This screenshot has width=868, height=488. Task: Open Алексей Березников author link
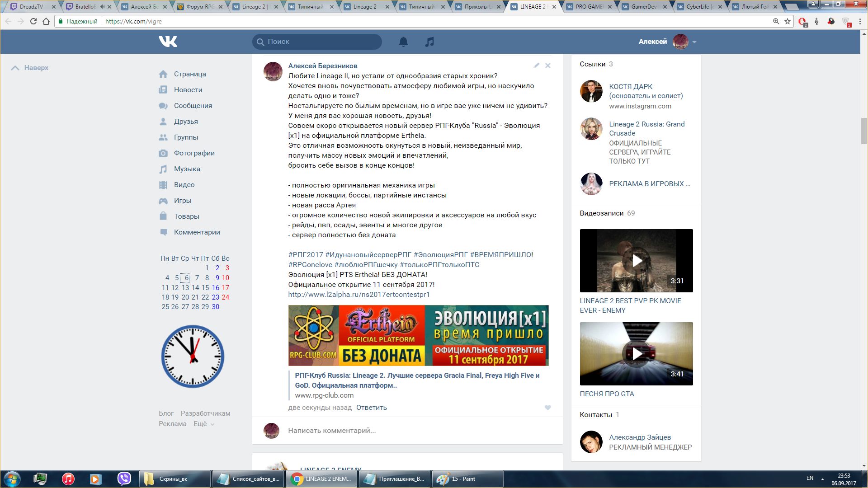click(x=322, y=66)
